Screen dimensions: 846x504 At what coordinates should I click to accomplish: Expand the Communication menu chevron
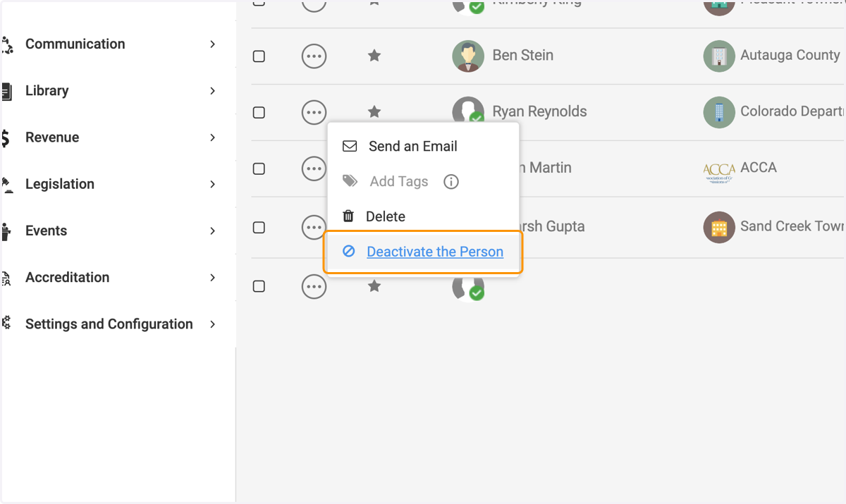tap(213, 44)
